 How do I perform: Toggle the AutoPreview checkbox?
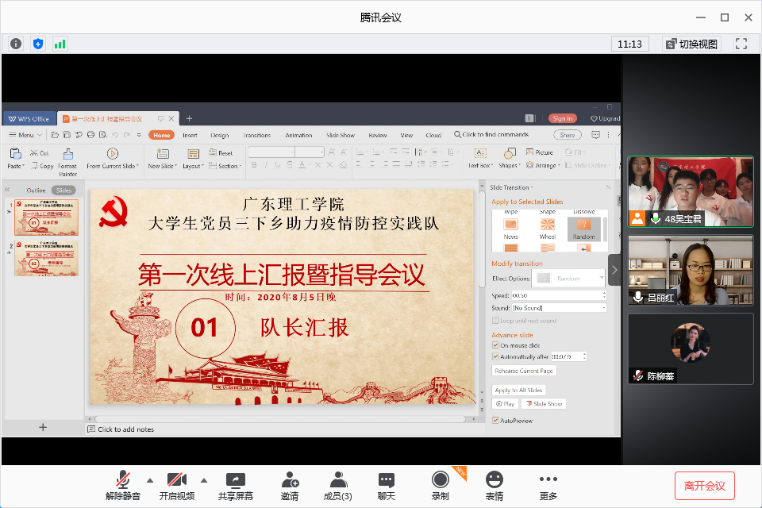pos(495,420)
